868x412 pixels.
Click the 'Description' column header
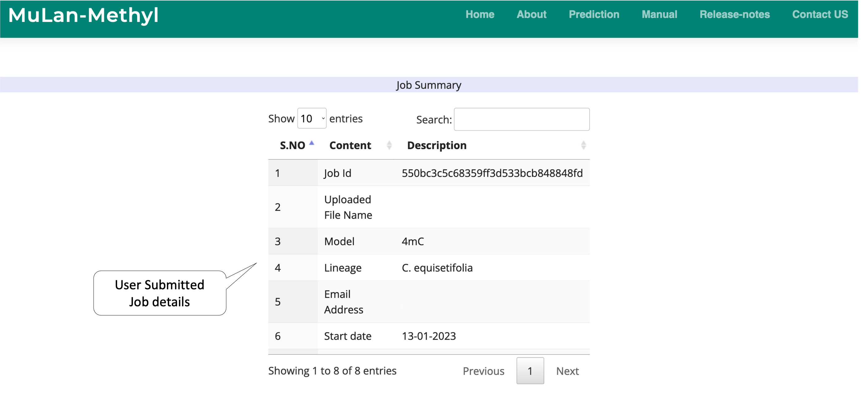[437, 145]
